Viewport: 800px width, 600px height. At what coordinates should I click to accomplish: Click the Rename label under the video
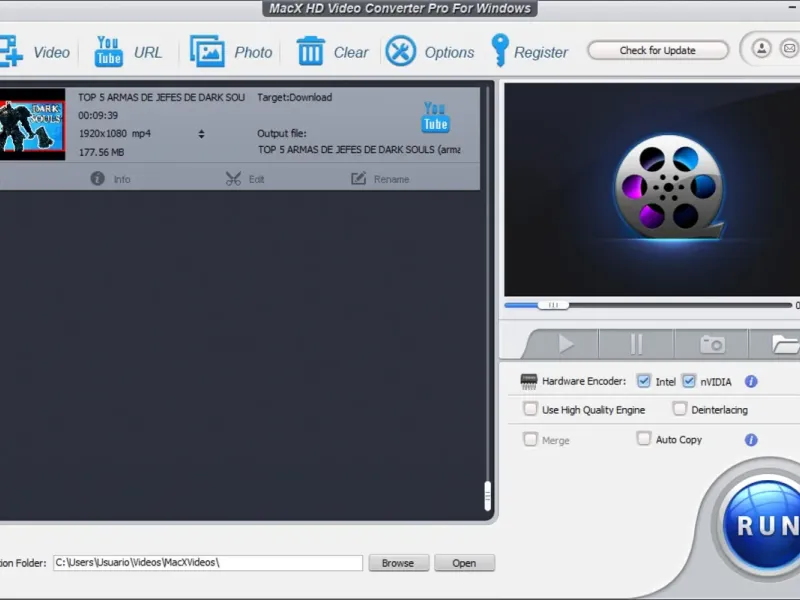coord(391,179)
